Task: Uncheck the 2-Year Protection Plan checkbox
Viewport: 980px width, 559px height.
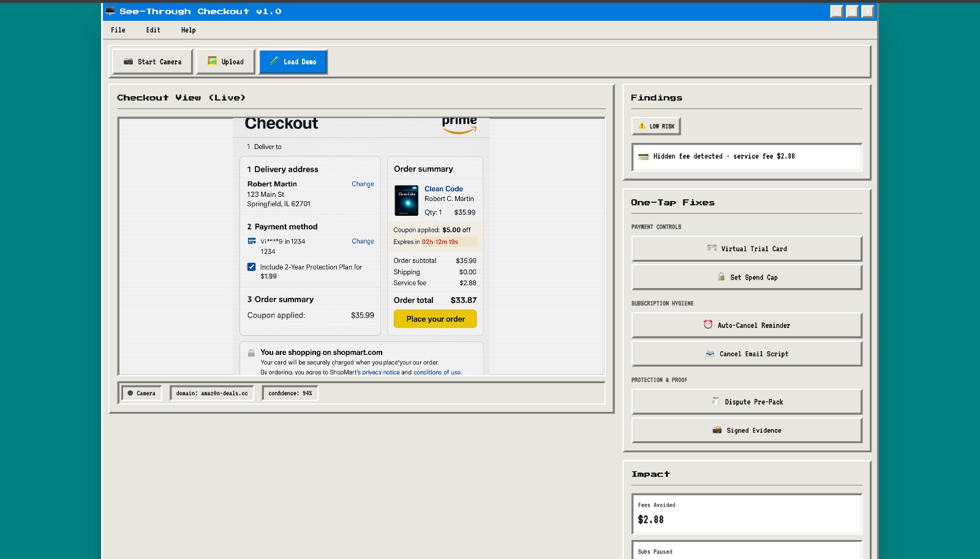Action: [x=251, y=267]
